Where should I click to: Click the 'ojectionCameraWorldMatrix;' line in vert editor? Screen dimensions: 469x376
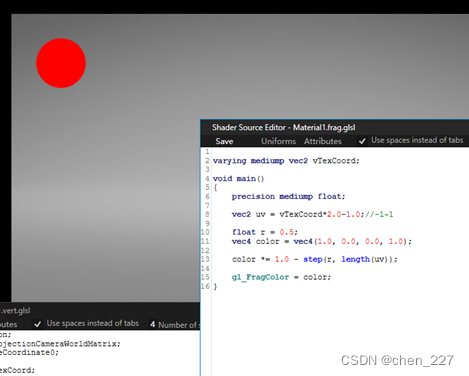(60, 344)
